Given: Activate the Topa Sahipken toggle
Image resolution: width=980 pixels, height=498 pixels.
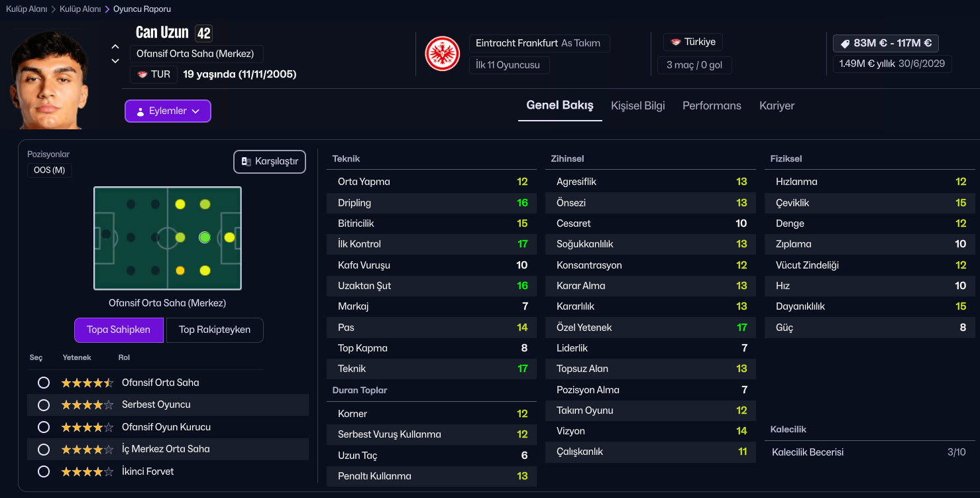Looking at the screenshot, I should [119, 330].
